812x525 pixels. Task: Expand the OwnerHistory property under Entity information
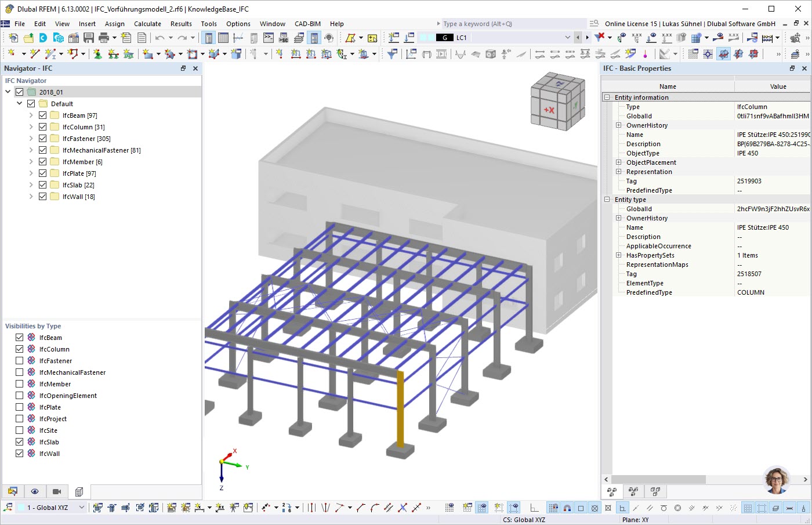pyautogui.click(x=618, y=125)
